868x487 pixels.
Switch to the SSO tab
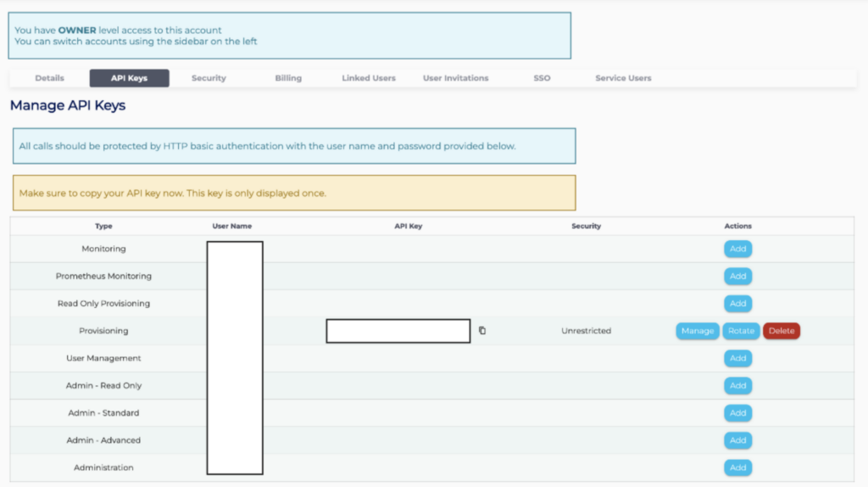[x=542, y=78]
